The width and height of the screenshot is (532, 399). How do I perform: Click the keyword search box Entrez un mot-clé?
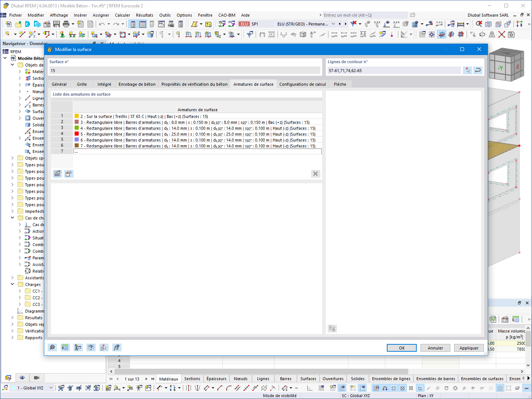(x=365, y=15)
